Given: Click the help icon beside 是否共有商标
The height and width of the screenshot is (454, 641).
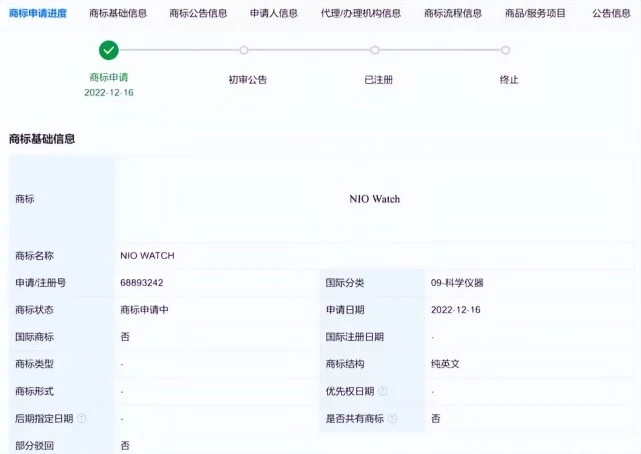Looking at the screenshot, I should pos(392,418).
